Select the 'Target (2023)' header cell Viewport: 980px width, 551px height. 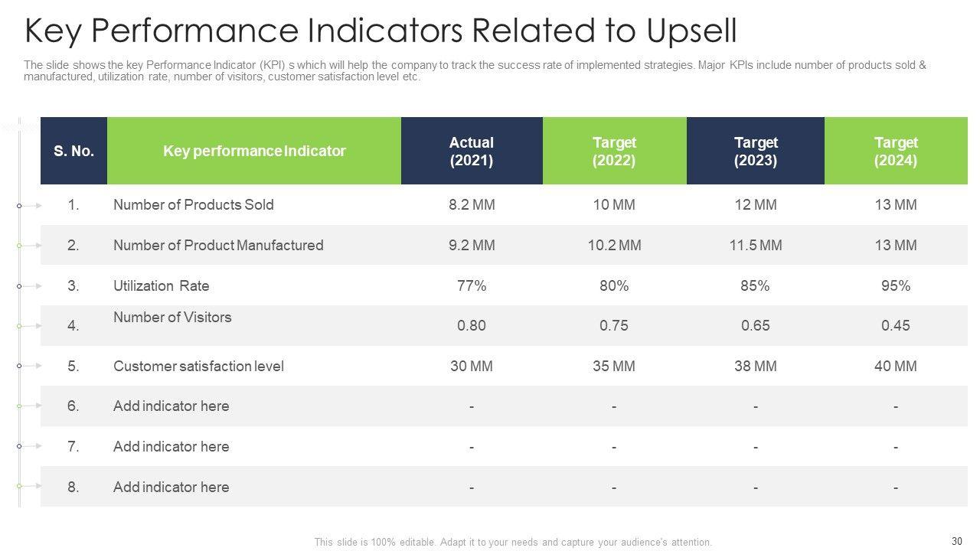coord(756,152)
